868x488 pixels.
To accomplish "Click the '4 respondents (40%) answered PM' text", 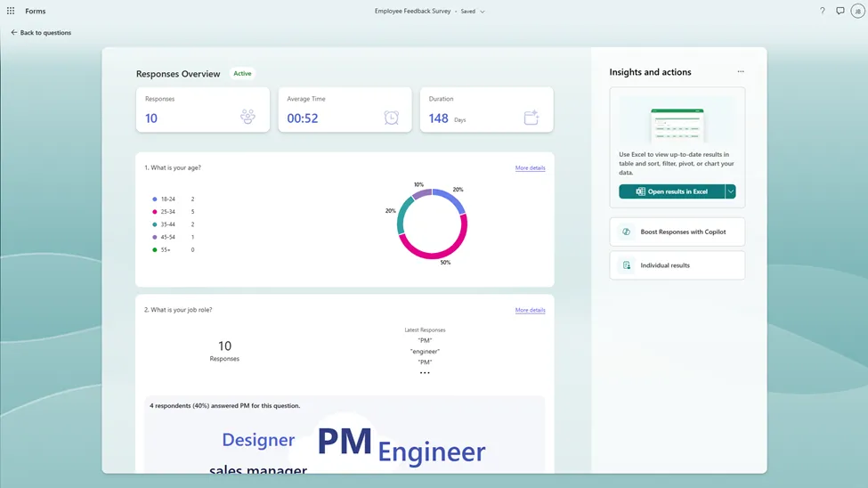I will tap(224, 406).
